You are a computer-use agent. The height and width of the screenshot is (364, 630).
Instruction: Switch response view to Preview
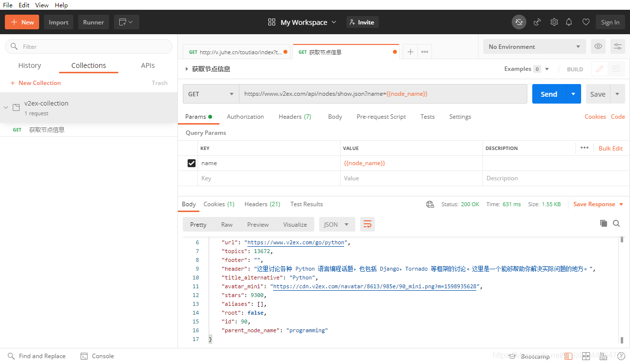[x=258, y=224]
